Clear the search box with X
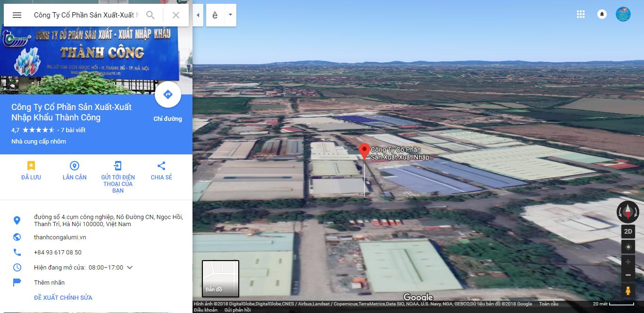Screen dimensions: 644x313 click(x=176, y=15)
